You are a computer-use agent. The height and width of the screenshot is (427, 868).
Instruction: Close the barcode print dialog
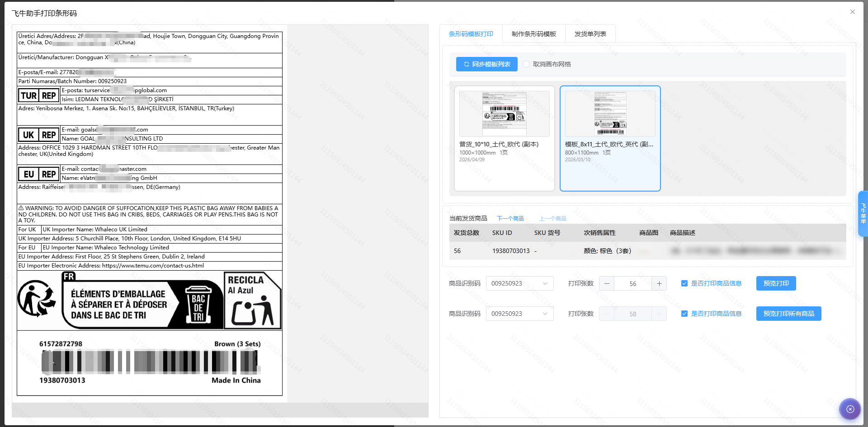pos(852,12)
